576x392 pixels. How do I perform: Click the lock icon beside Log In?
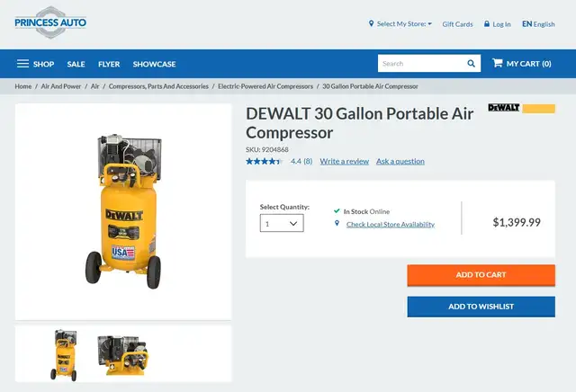[487, 24]
